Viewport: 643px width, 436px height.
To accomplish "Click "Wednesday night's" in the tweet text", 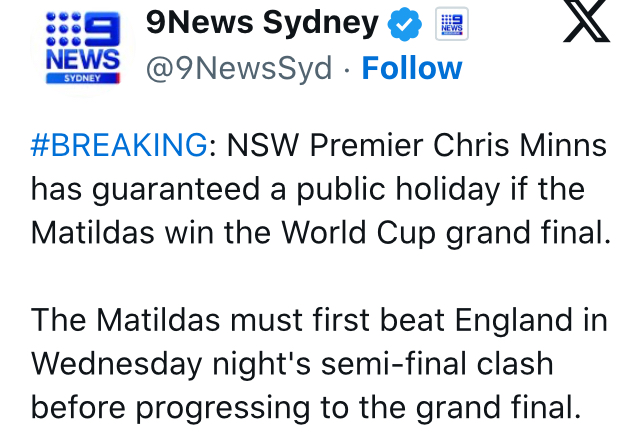I will pyautogui.click(x=154, y=363).
